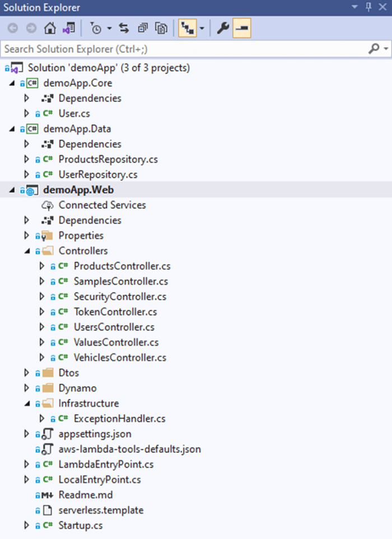Toggle the file nesting view button

pyautogui.click(x=186, y=28)
